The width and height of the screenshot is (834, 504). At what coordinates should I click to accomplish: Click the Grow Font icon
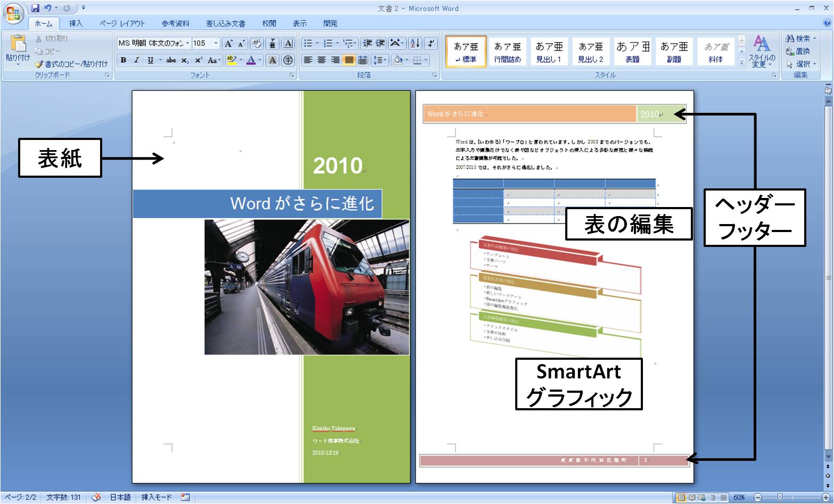click(228, 44)
